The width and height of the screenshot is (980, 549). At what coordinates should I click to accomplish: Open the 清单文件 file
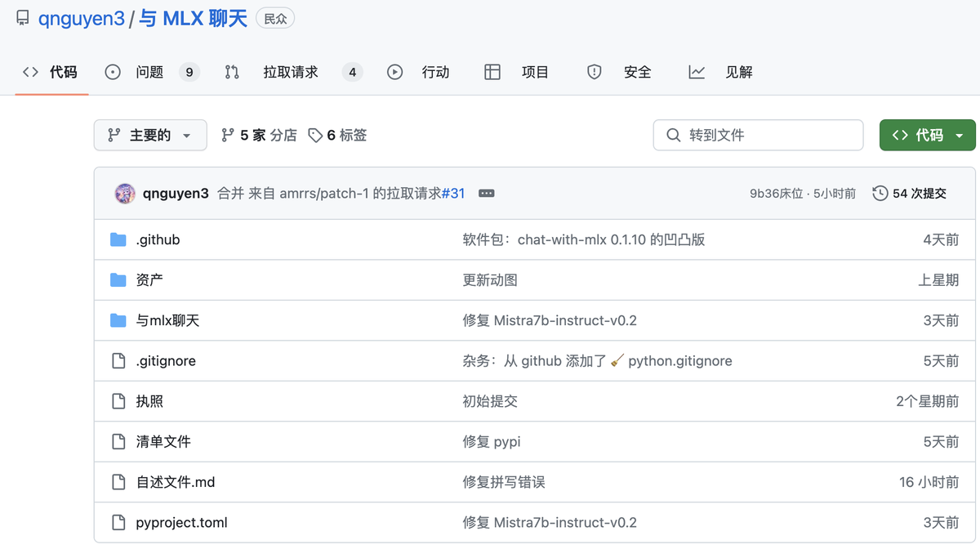coord(163,442)
